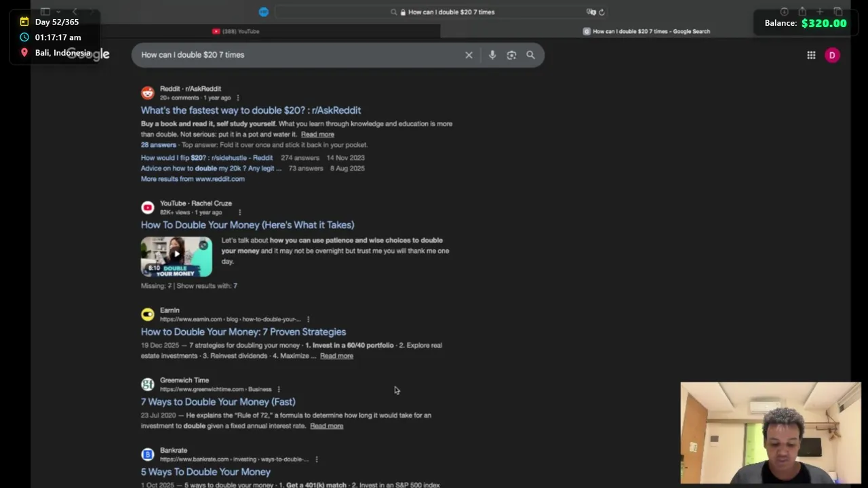The image size is (868, 488).
Task: Click the 'Bankrate' source name
Action: pos(174,450)
